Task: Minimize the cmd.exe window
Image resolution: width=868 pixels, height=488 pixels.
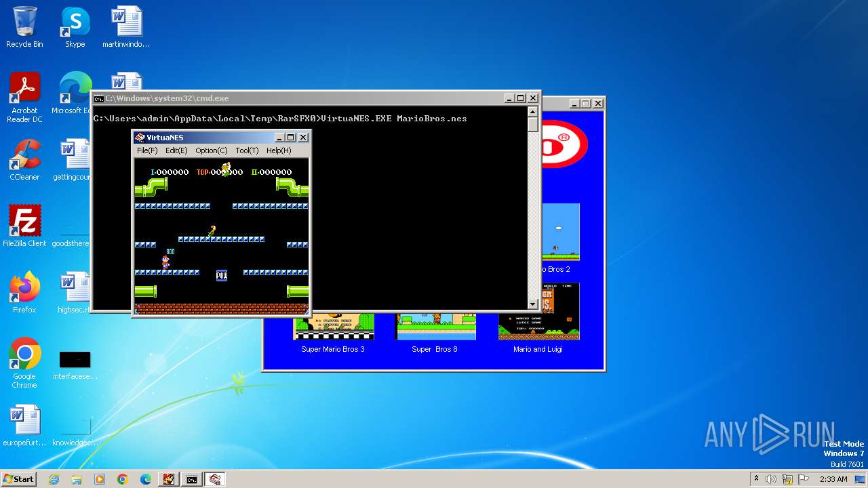Action: coord(509,98)
